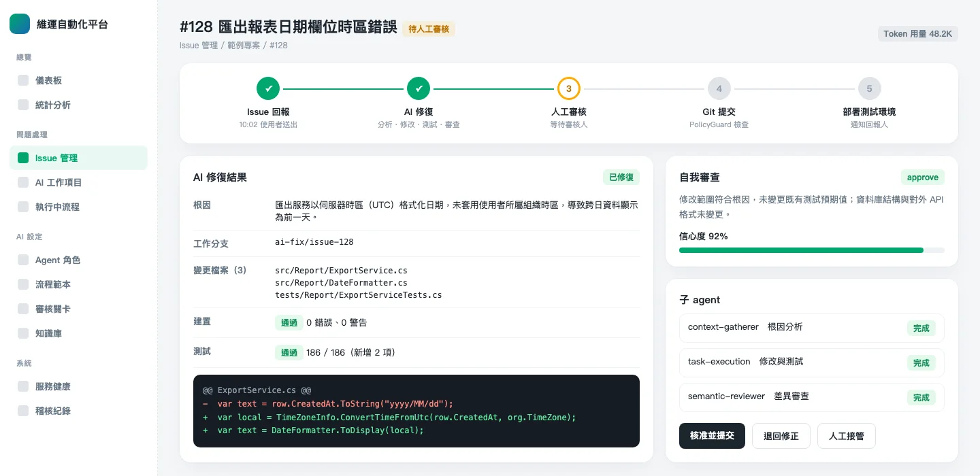This screenshot has height=476, width=980.
Task: Open the task-execution 修改與測試 row
Action: coord(812,362)
